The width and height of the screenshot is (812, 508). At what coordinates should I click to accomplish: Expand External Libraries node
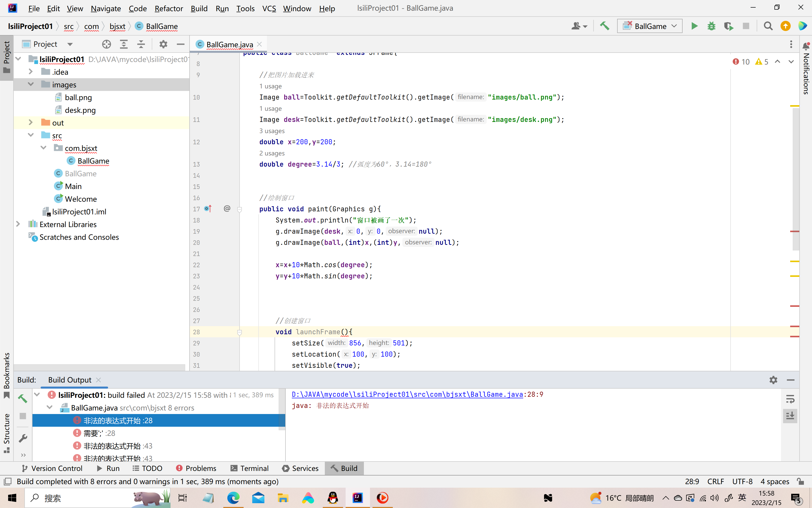point(18,224)
